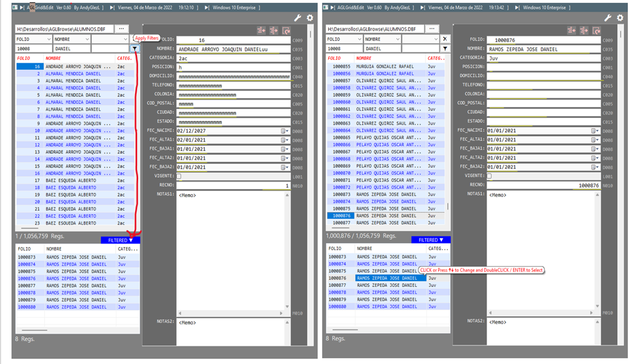Screen dimensions: 636x364
Task: Click the refresh record icon in the left window's toolbar
Action: [x=286, y=30]
